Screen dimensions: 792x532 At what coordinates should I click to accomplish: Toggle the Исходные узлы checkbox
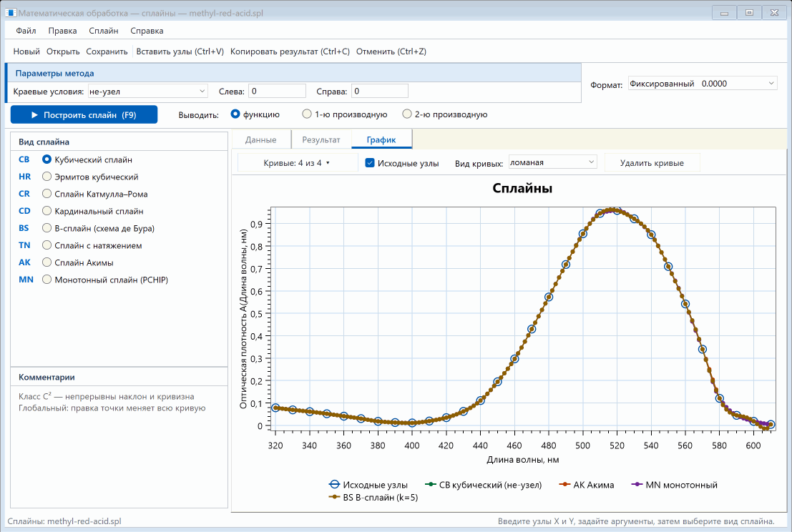[370, 163]
